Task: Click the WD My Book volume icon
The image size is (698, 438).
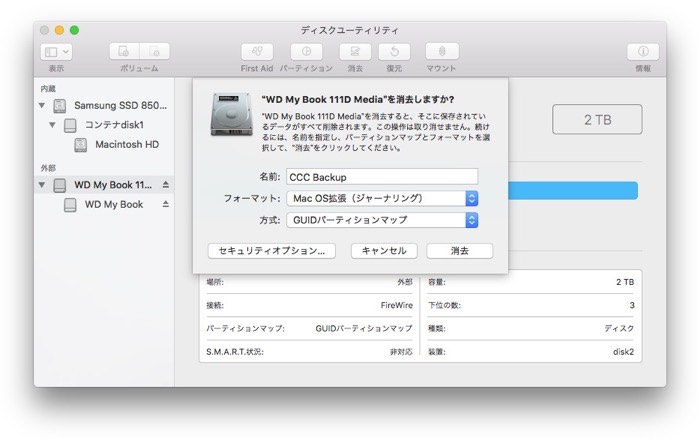Action: point(70,205)
